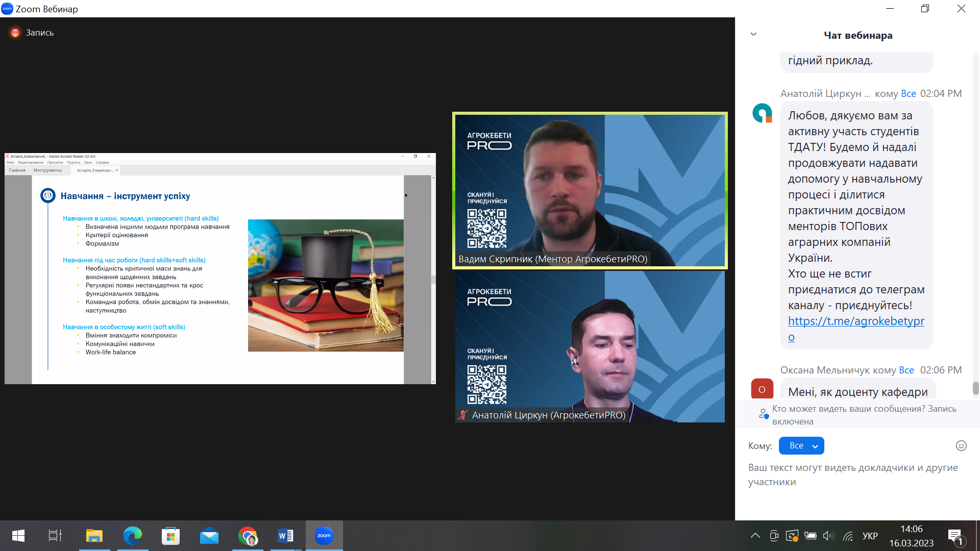Switch keyboard language indicator УКР
Screen dimensions: 980x551
point(870,536)
